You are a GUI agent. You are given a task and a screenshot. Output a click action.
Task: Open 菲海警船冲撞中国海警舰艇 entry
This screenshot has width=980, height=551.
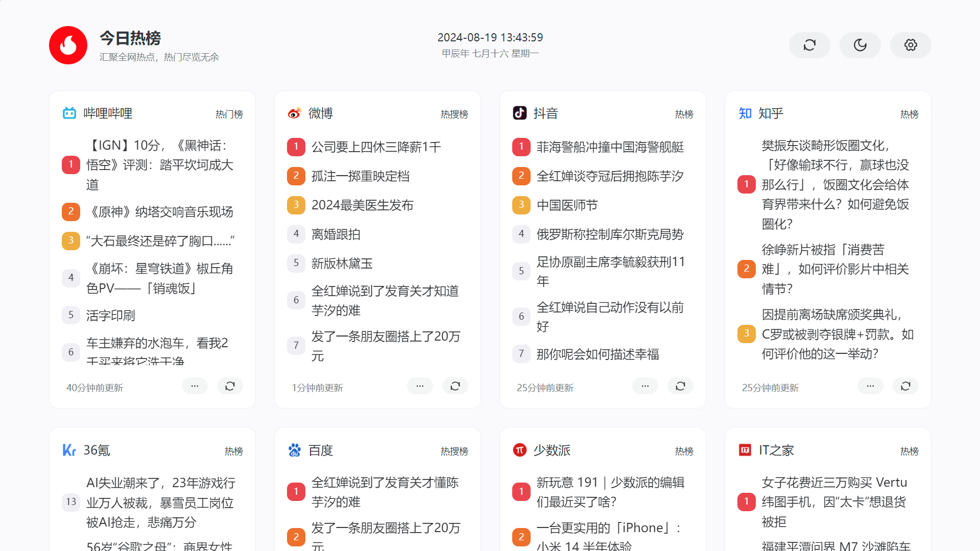[610, 147]
